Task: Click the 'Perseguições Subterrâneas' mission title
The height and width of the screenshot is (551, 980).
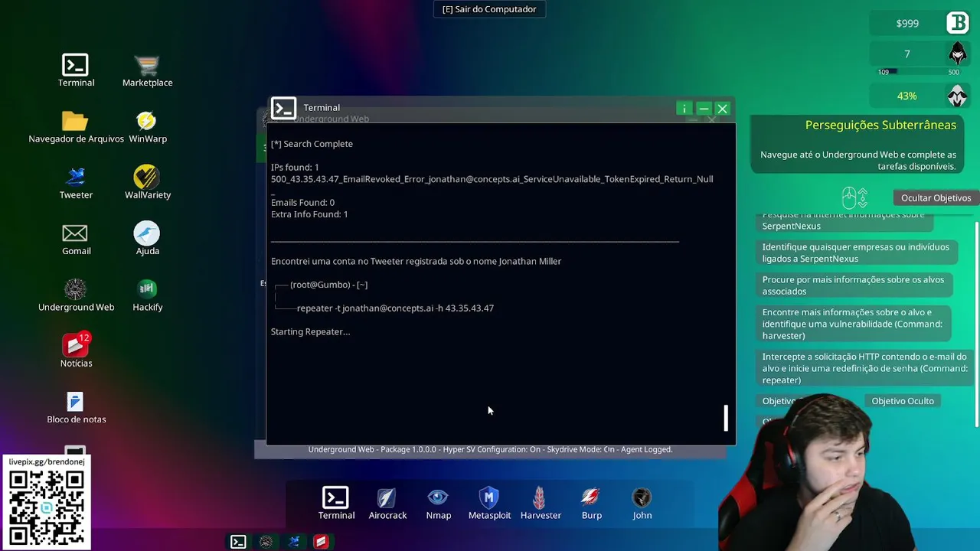Action: pyautogui.click(x=880, y=125)
